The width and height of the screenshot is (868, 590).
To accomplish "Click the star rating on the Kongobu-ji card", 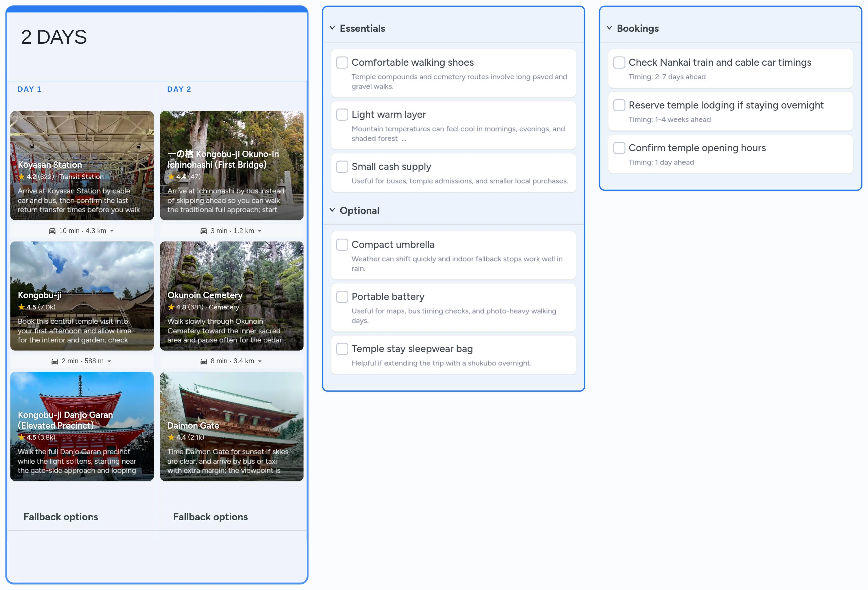I will [22, 307].
